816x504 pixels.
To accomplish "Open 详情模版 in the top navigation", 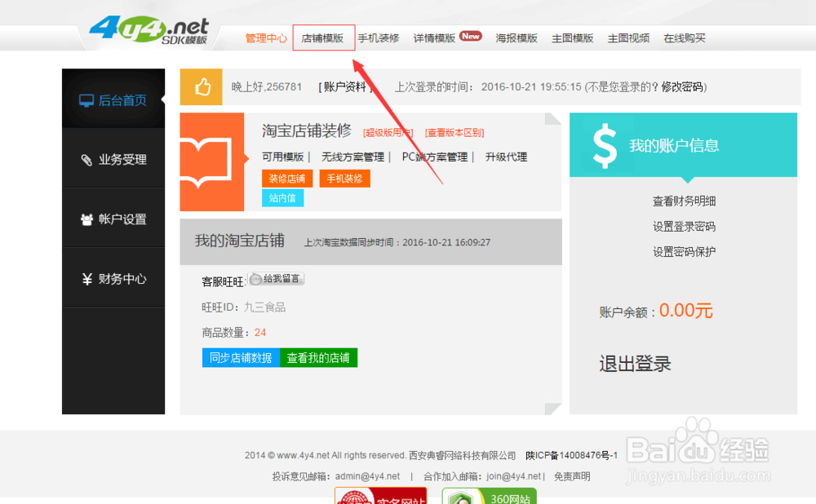I will [434, 38].
